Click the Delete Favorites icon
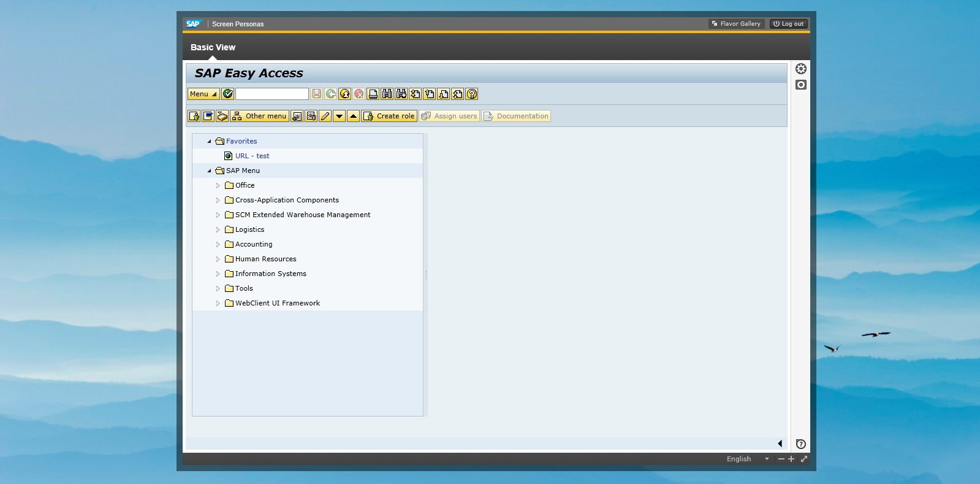 pos(311,116)
